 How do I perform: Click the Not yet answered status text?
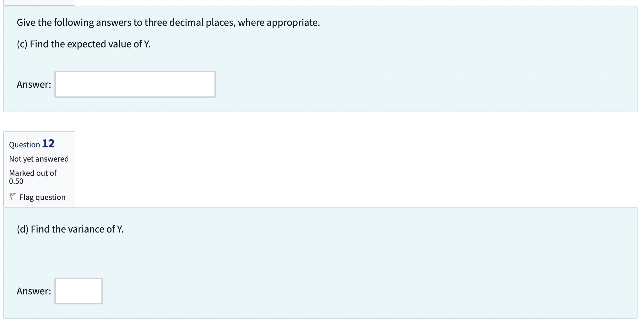click(x=39, y=159)
